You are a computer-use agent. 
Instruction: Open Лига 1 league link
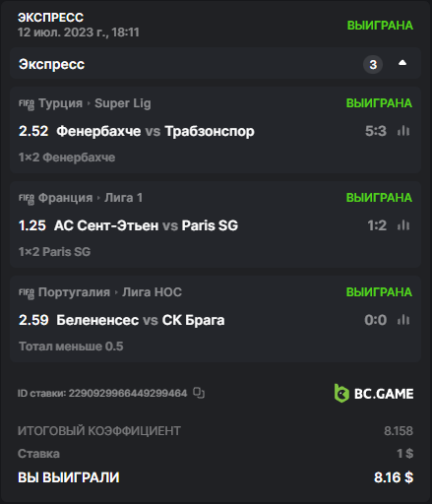(x=124, y=198)
